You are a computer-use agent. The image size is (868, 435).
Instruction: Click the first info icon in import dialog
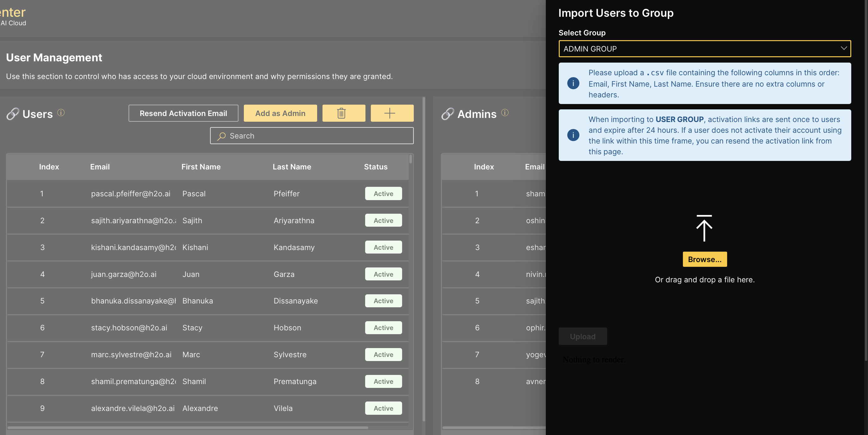573,83
